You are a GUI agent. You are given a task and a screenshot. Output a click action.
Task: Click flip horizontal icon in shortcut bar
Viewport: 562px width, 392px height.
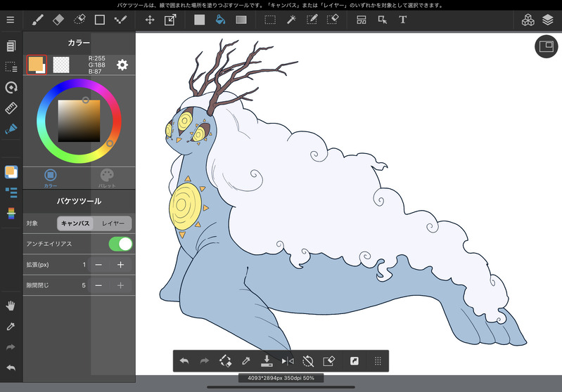[288, 361]
